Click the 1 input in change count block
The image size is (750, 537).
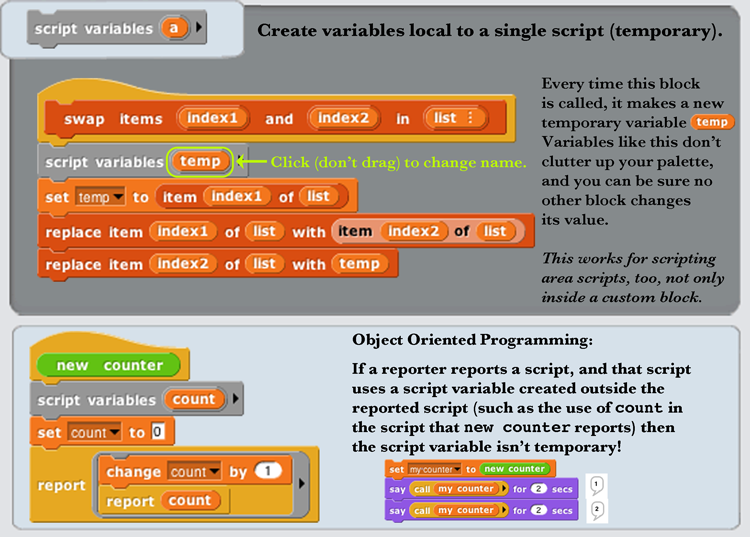click(266, 472)
